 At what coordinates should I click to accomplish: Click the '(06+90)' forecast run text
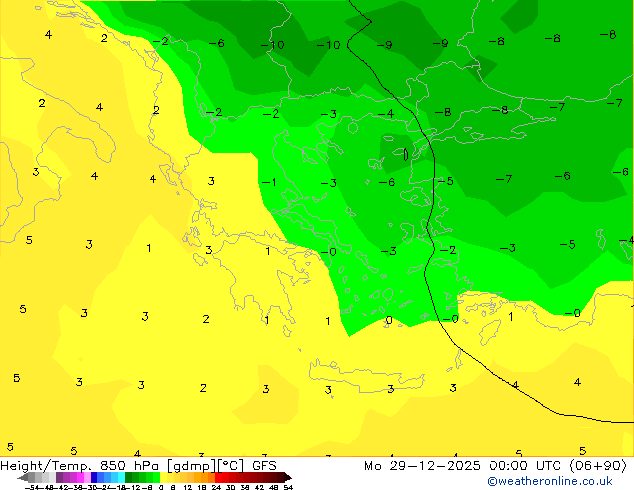pos(598,466)
